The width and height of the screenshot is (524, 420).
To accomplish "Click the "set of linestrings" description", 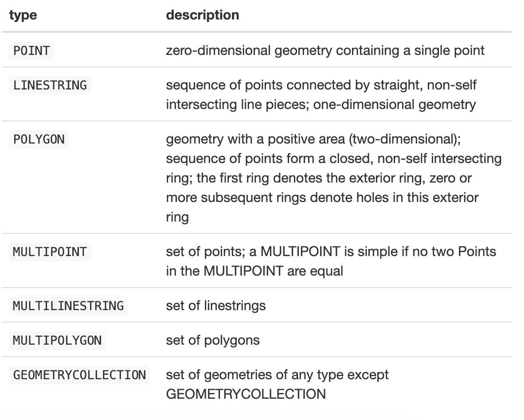I will (x=215, y=306).
